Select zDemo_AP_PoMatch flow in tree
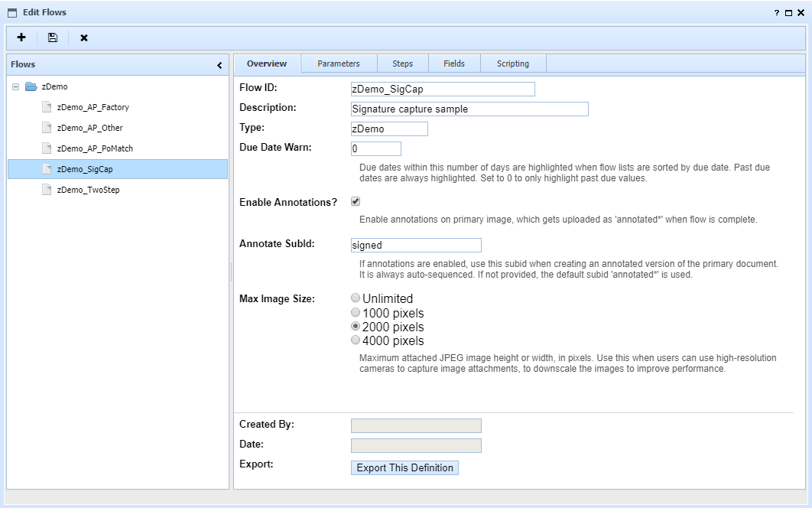Image resolution: width=812 pixels, height=508 pixels. (95, 148)
